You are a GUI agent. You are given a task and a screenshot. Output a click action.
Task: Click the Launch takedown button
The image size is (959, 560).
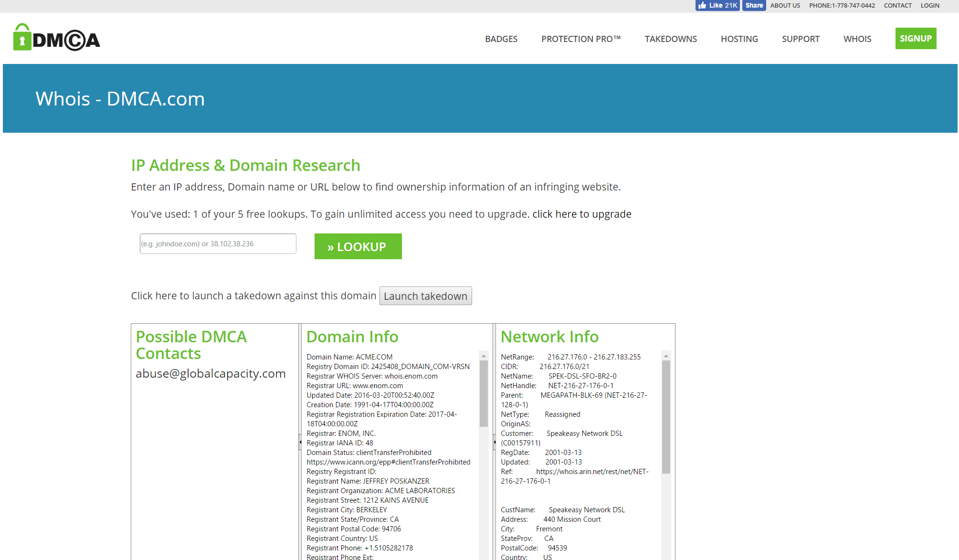(426, 296)
